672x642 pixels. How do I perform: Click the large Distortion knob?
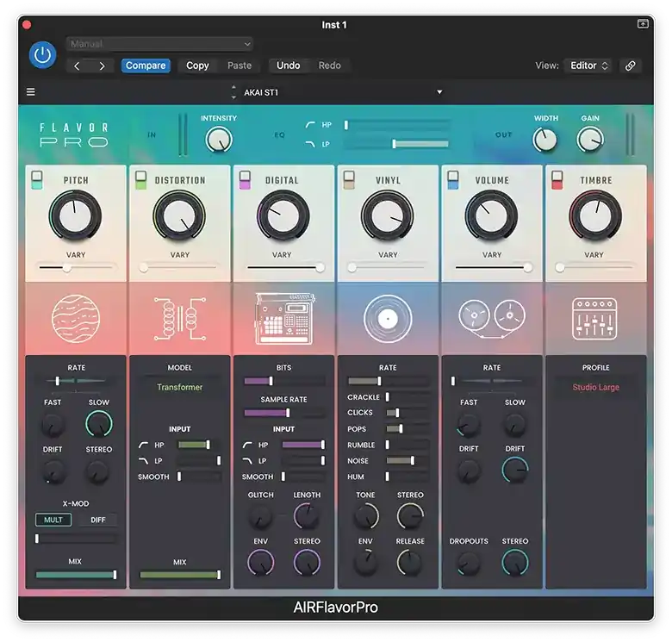[179, 216]
